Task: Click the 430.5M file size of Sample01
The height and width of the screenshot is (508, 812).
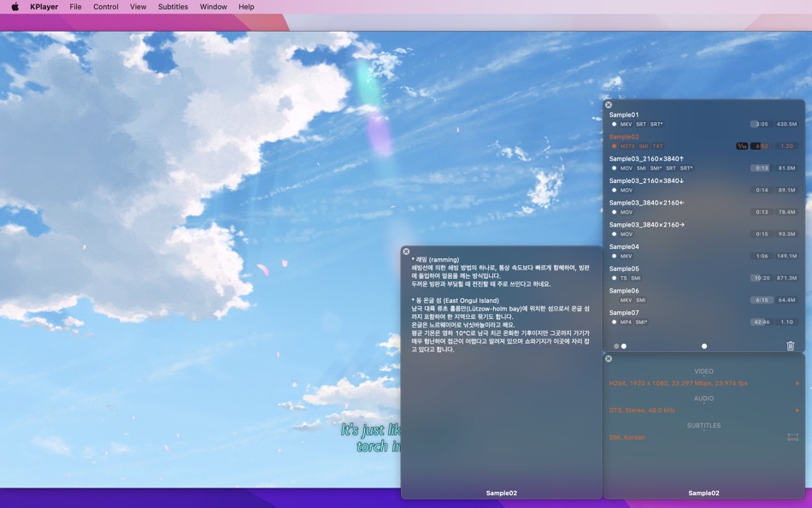Action: click(786, 124)
